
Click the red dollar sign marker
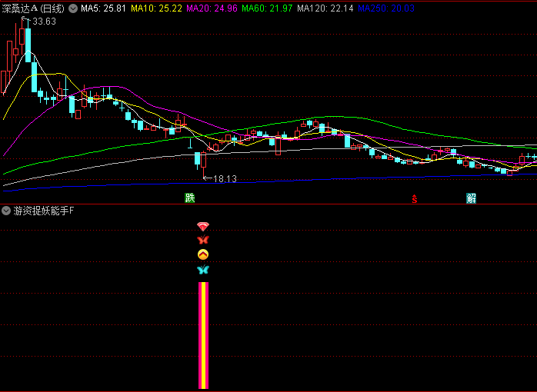(415, 199)
